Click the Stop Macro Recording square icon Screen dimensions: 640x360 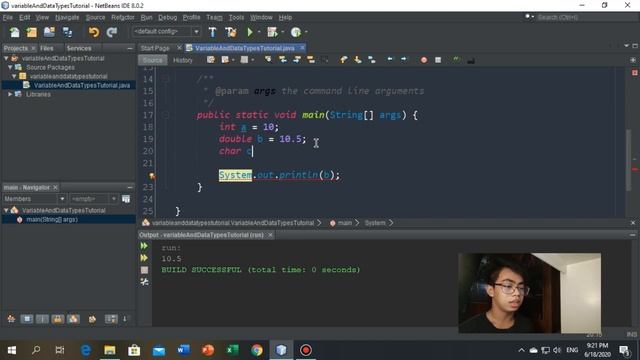click(438, 60)
